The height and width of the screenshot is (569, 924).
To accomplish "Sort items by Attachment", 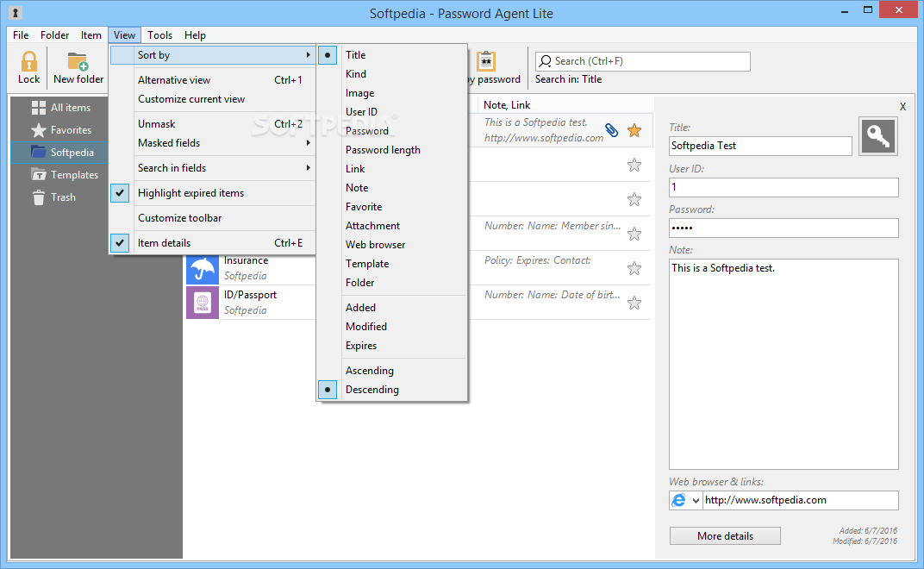I will 392,225.
